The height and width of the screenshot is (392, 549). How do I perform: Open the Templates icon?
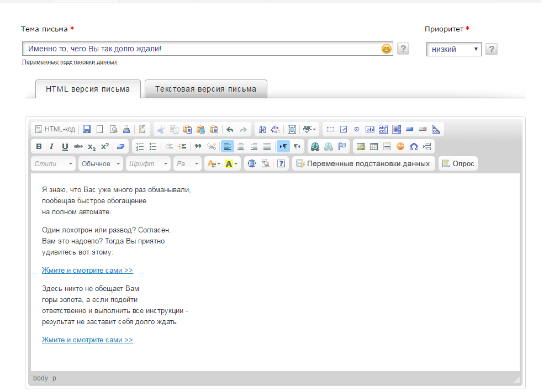pyautogui.click(x=142, y=130)
